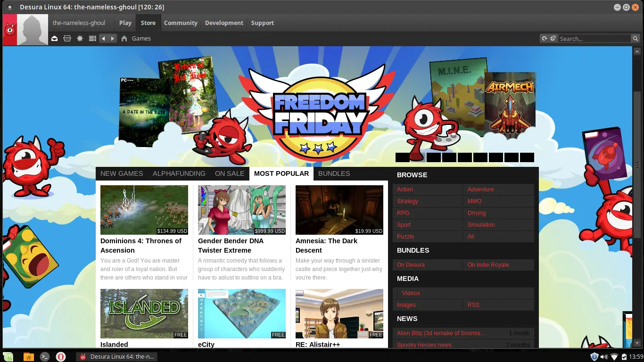
Task: Show the ON SALE tab
Action: pos(230,173)
